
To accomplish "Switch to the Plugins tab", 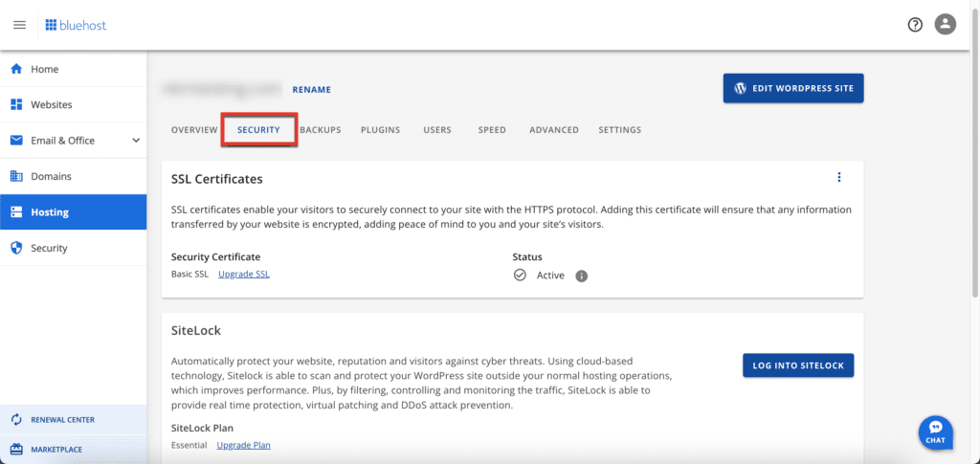I will point(380,130).
